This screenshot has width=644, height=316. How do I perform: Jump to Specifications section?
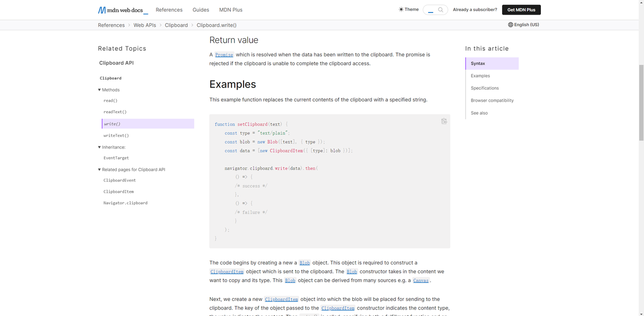(485, 88)
